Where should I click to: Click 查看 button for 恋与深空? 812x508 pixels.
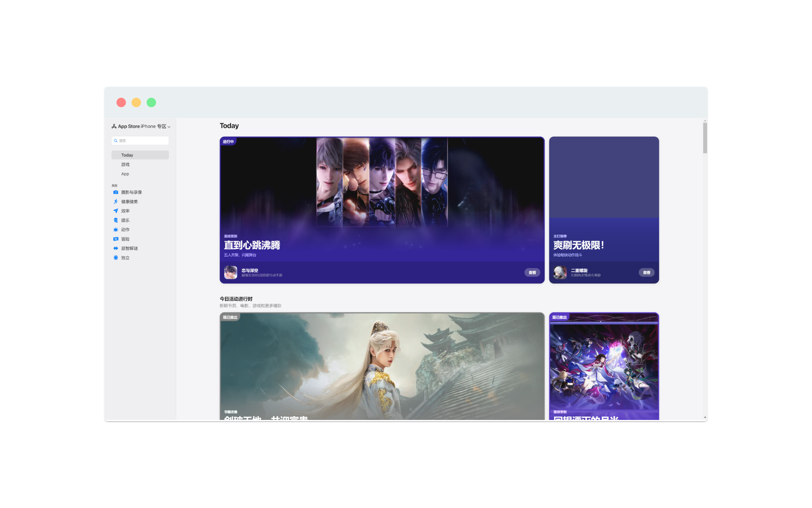532,272
